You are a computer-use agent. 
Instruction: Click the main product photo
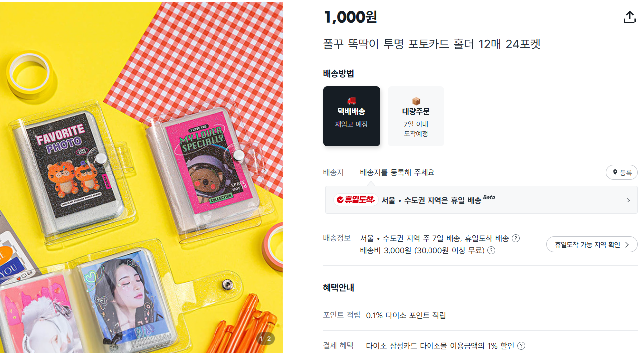point(141,176)
